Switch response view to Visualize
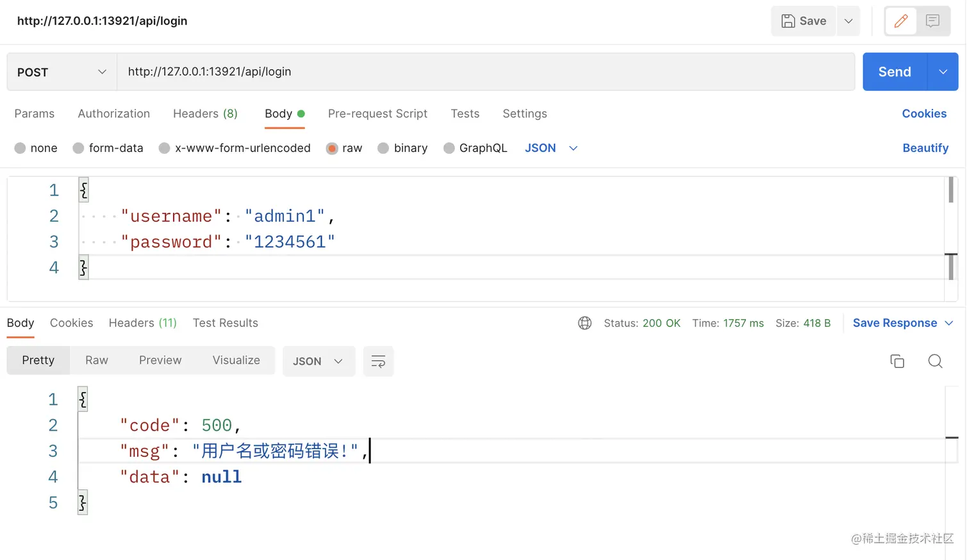The height and width of the screenshot is (560, 969). (236, 360)
